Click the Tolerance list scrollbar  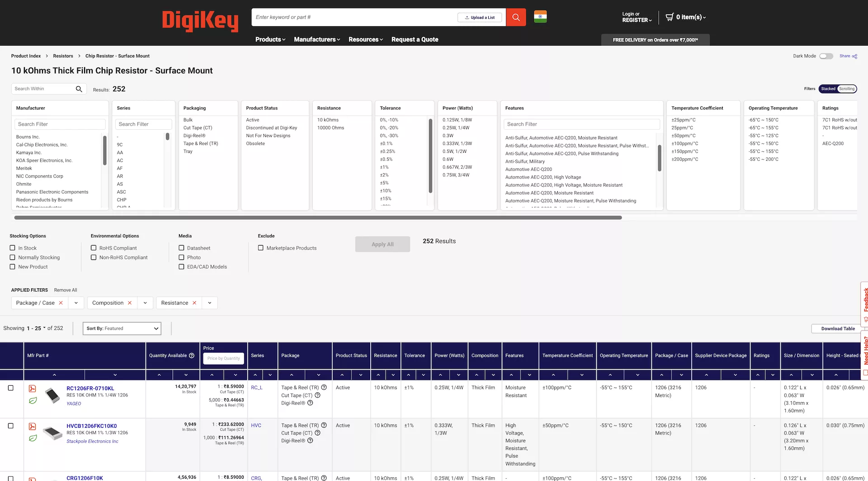click(430, 156)
